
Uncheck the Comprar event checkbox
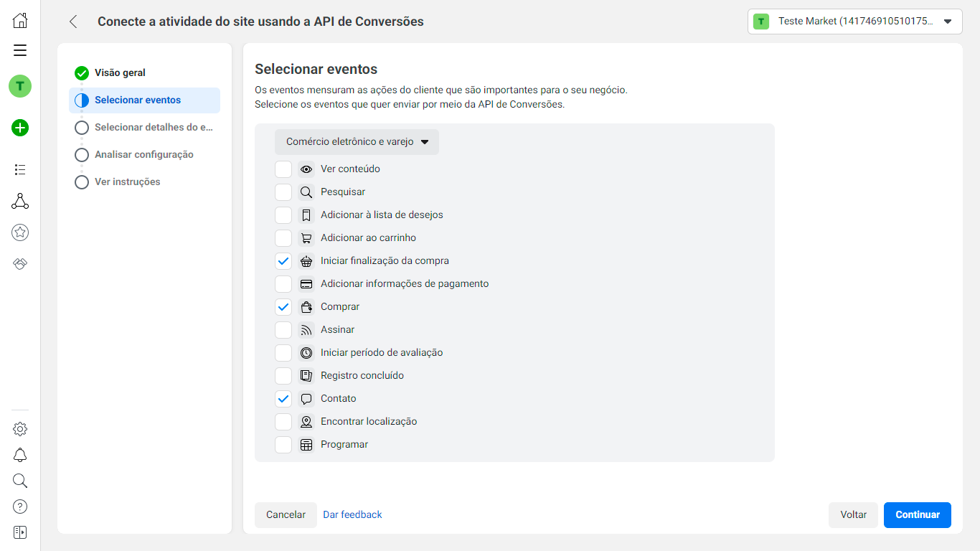283,307
